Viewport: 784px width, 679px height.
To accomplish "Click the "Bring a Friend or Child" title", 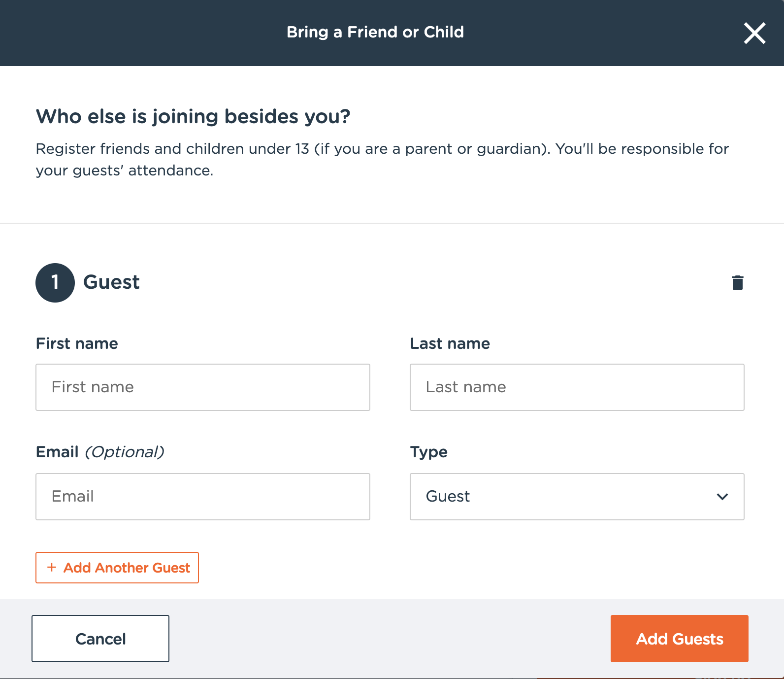I will 375,32.
